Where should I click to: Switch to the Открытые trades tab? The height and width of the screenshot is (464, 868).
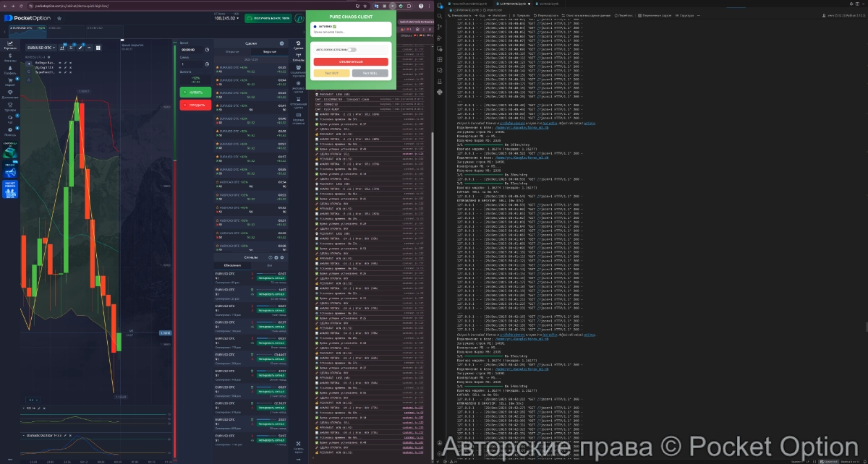click(x=232, y=52)
